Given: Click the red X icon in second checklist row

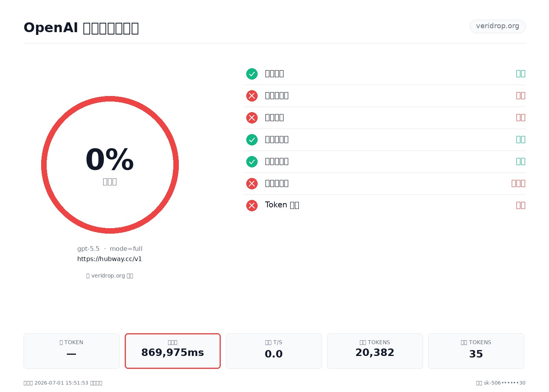Looking at the screenshot, I should pyautogui.click(x=252, y=96).
